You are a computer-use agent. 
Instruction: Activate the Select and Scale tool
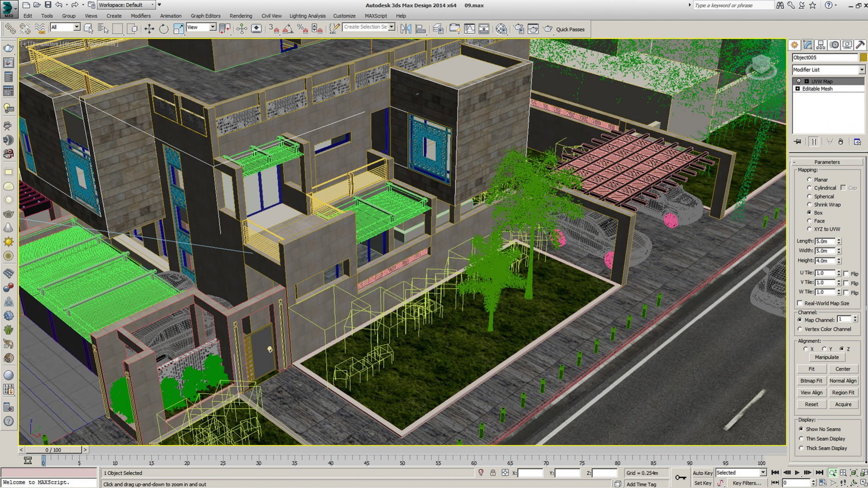pyautogui.click(x=178, y=29)
